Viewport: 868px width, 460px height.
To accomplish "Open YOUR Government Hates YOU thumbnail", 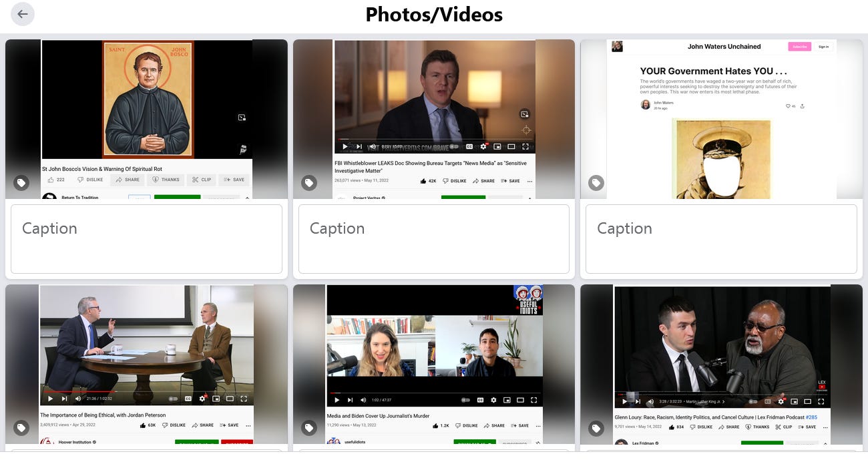I will point(721,119).
